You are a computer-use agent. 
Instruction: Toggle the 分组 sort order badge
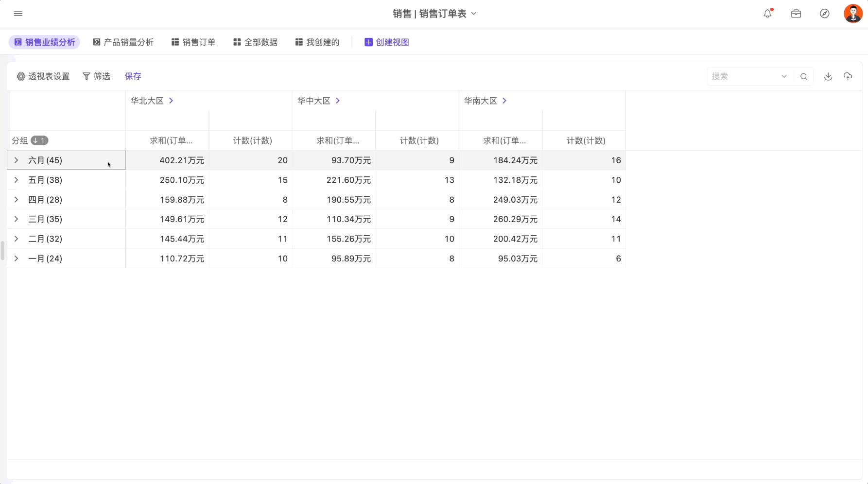click(39, 140)
